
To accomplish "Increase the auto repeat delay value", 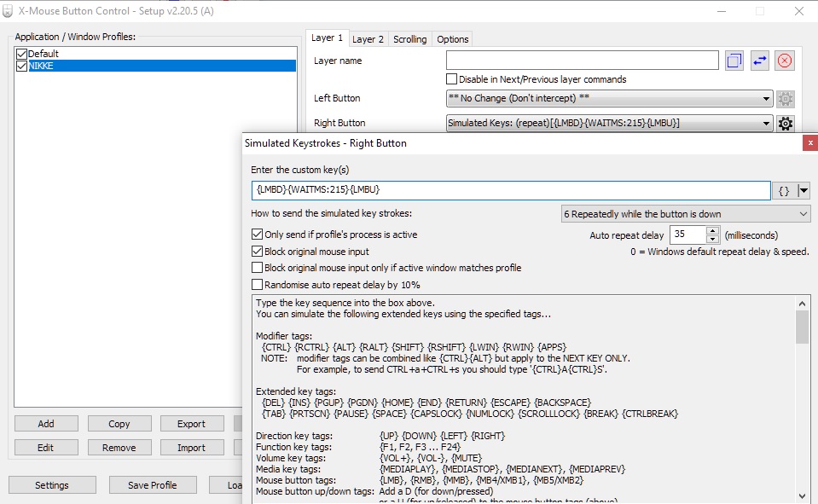I will (712, 230).
